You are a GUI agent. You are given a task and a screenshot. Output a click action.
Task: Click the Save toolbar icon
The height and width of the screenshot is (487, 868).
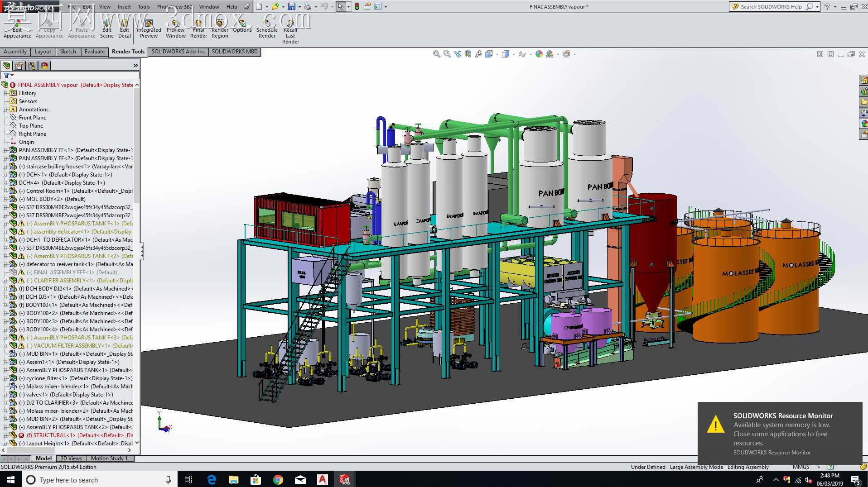pyautogui.click(x=292, y=6)
